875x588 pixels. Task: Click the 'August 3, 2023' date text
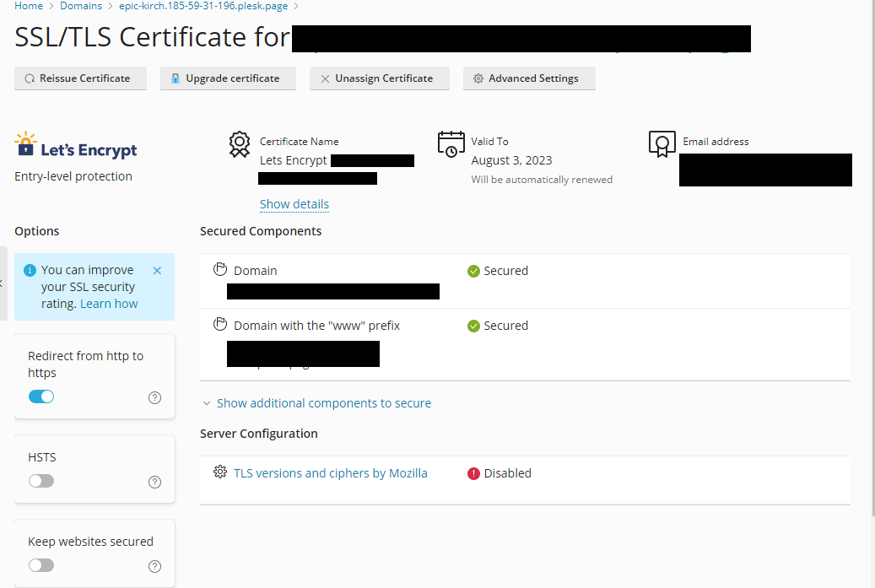click(x=511, y=160)
